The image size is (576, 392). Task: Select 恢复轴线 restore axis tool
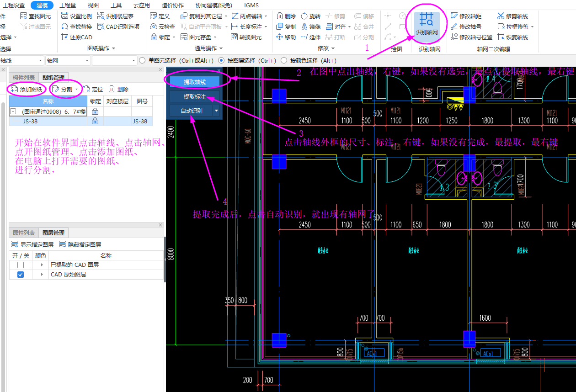(x=512, y=37)
